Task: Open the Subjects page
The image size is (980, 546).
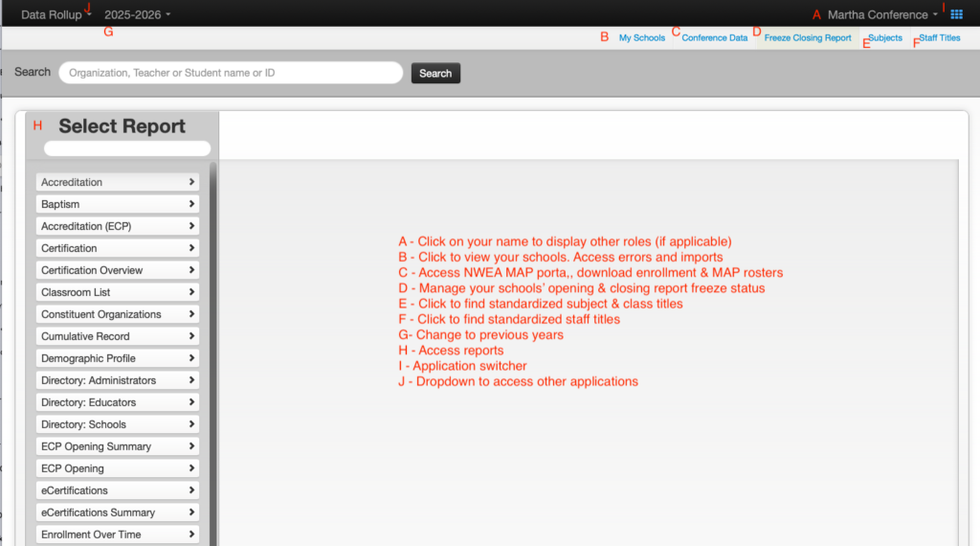Action: tap(885, 38)
